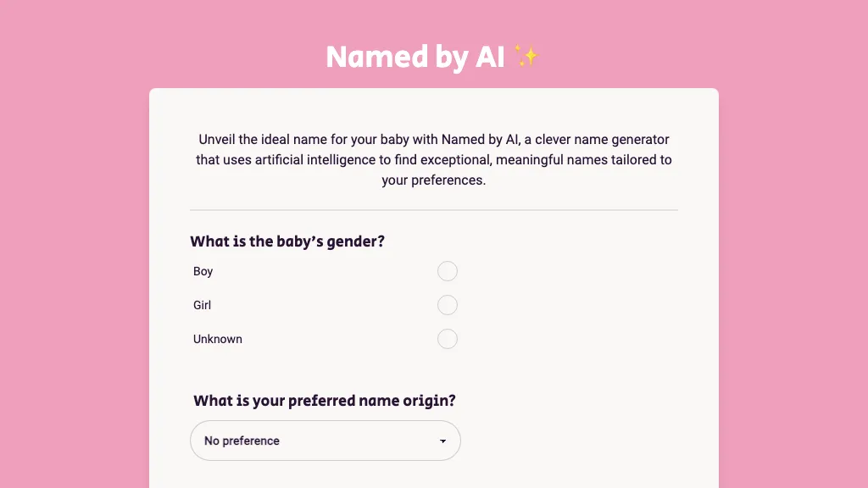Screen dimensions: 868x488
Task: Click the "Named by AI" page title
Action: [415, 57]
